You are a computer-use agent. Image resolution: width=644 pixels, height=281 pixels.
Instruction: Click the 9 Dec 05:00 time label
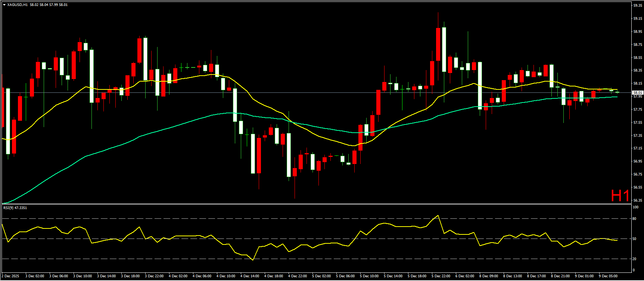(608, 276)
